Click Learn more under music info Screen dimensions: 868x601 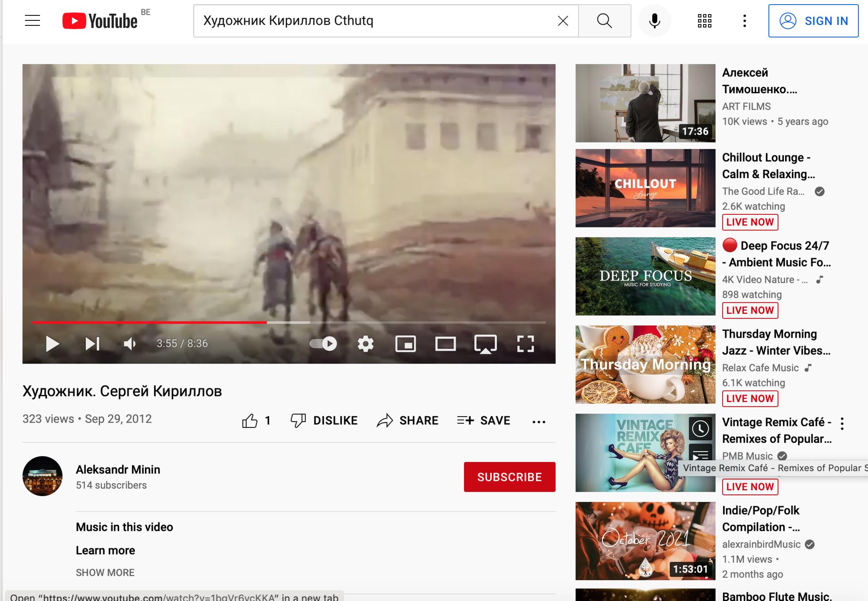pos(105,550)
